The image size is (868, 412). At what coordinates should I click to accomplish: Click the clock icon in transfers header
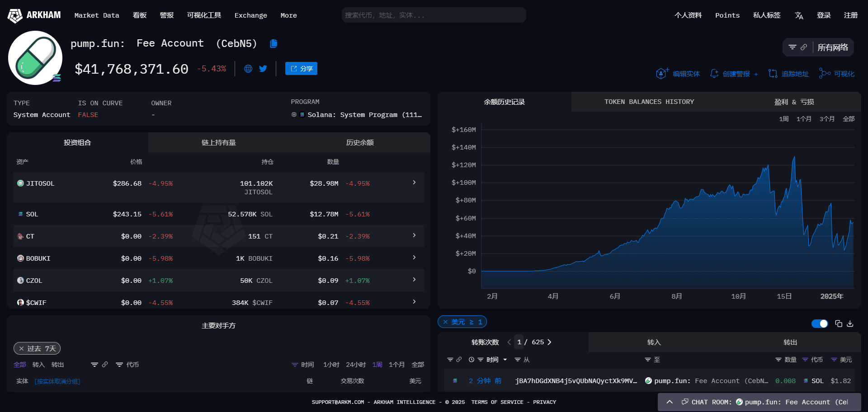pos(472,360)
